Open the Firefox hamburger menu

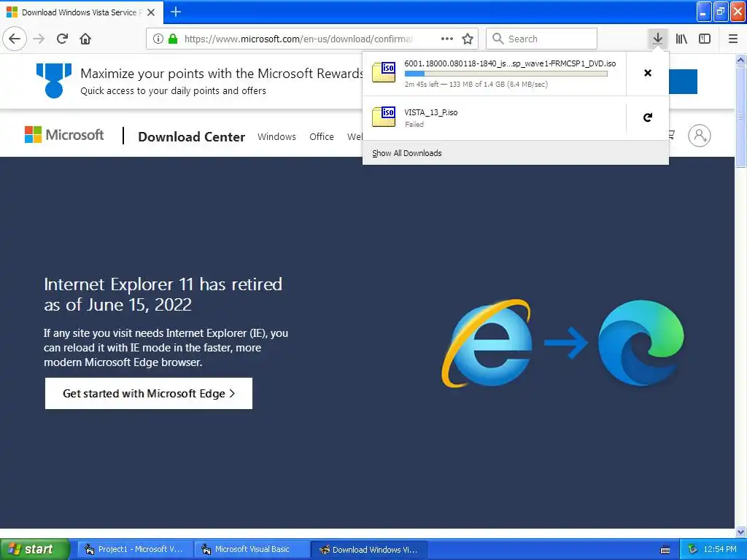point(733,39)
